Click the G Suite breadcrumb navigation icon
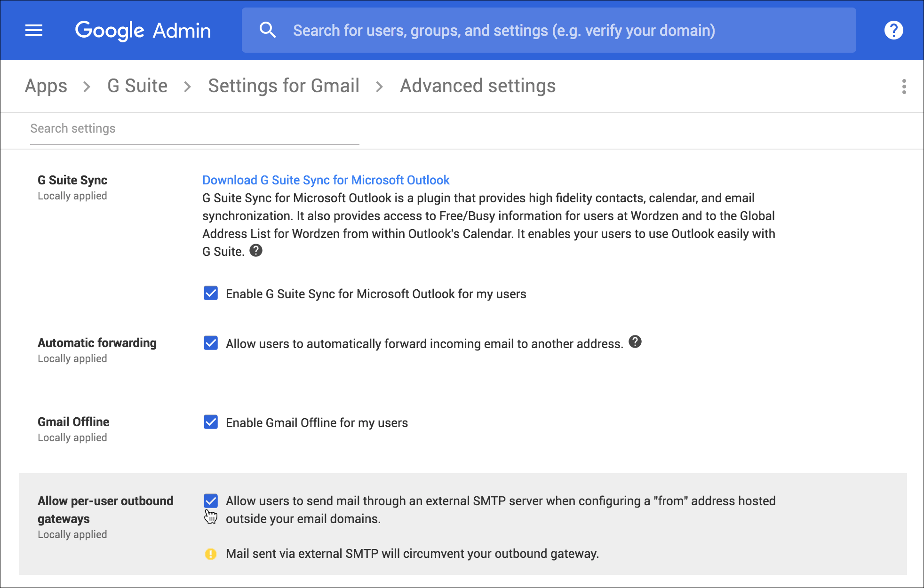Image resolution: width=924 pixels, height=588 pixels. click(x=138, y=86)
